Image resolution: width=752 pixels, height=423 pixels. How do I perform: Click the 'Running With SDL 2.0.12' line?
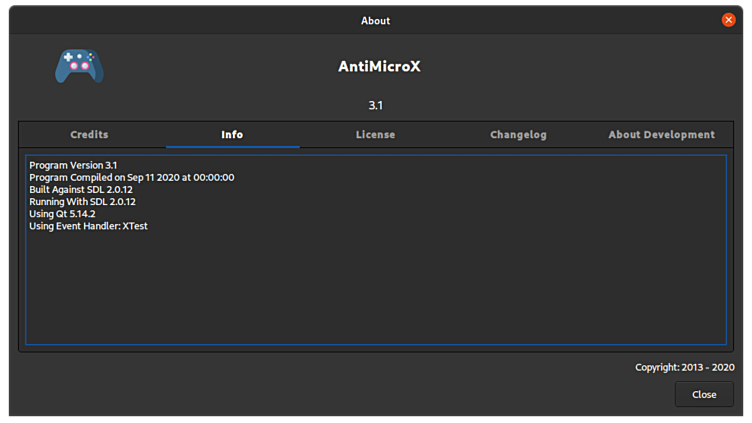[x=83, y=201]
